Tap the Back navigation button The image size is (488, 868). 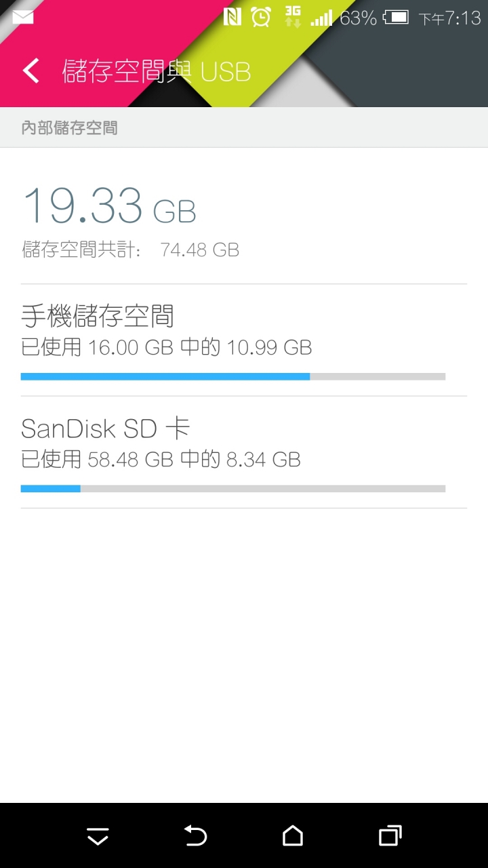pyautogui.click(x=195, y=835)
